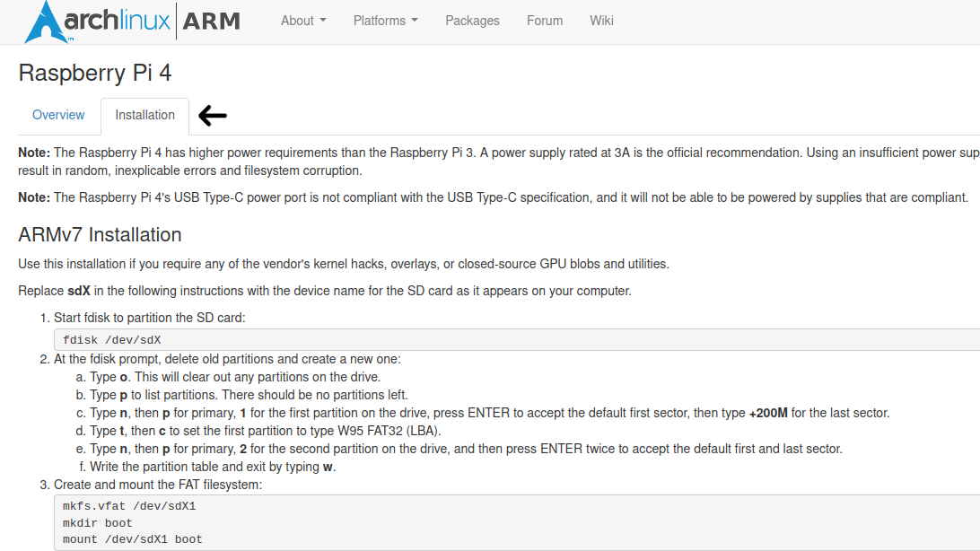Image resolution: width=980 pixels, height=551 pixels.
Task: Switch to the Overview tab
Action: click(x=58, y=115)
